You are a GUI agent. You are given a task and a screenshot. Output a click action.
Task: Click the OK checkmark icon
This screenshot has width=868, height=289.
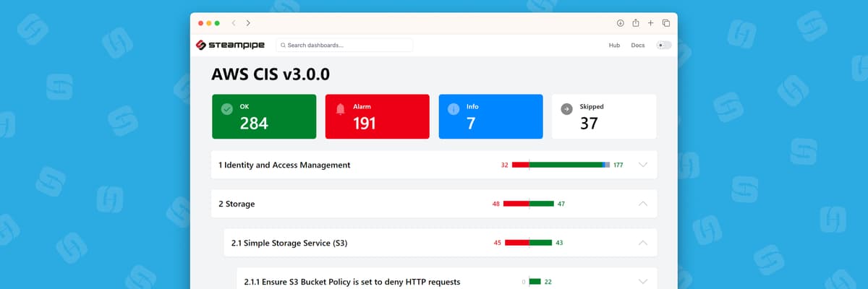(226, 109)
